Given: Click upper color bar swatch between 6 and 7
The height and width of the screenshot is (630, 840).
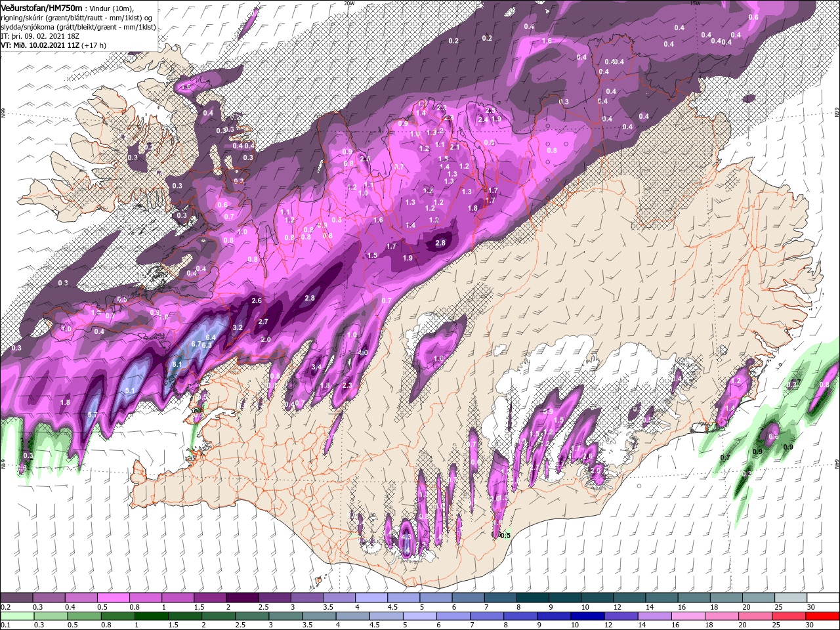Looking at the screenshot, I should [x=468, y=598].
